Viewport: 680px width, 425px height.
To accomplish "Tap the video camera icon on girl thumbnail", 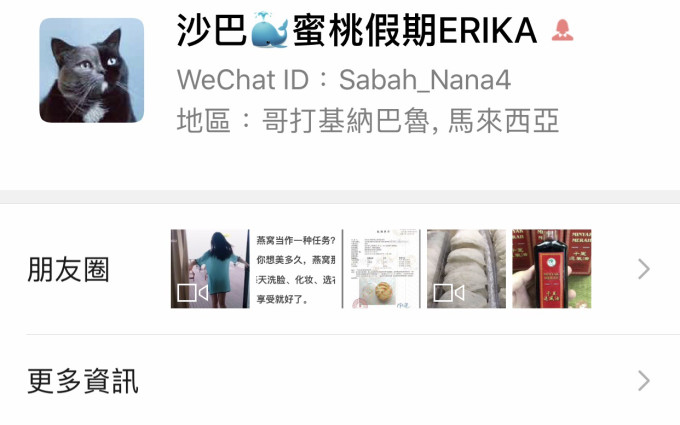I will (193, 293).
